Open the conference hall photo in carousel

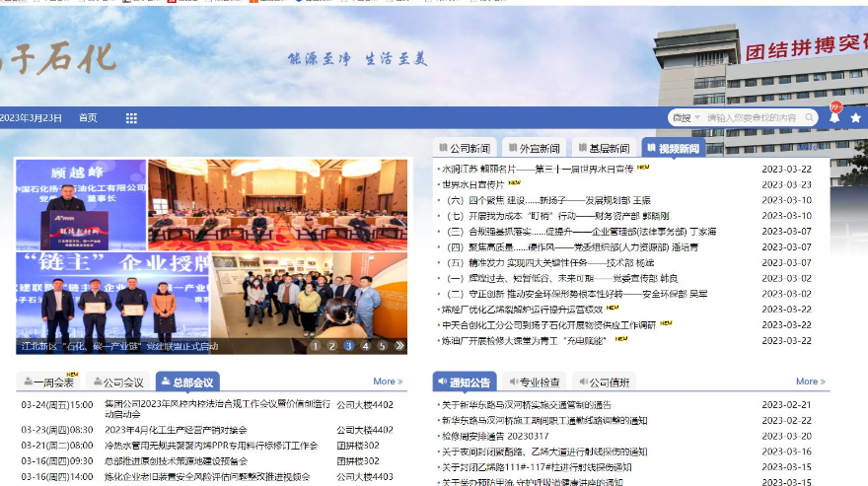[278, 205]
